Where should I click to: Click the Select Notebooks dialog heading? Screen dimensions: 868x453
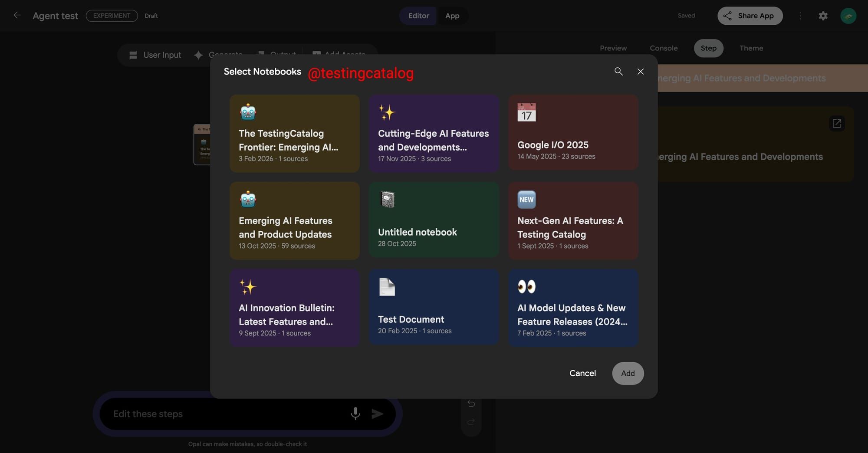(262, 72)
